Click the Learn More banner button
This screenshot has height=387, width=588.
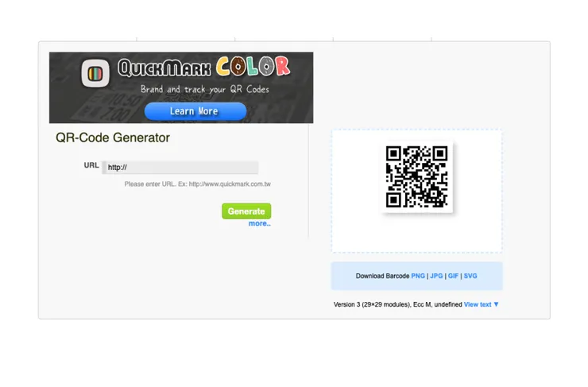coord(195,111)
